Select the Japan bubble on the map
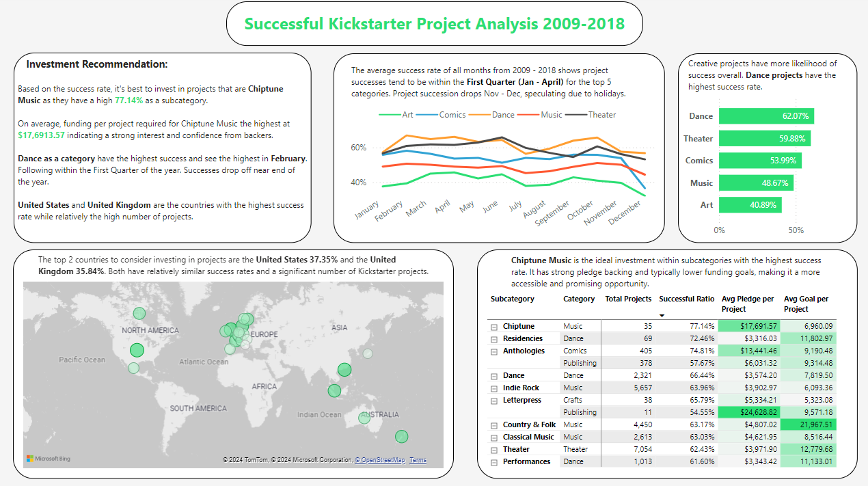This screenshot has height=486, width=868. point(368,353)
